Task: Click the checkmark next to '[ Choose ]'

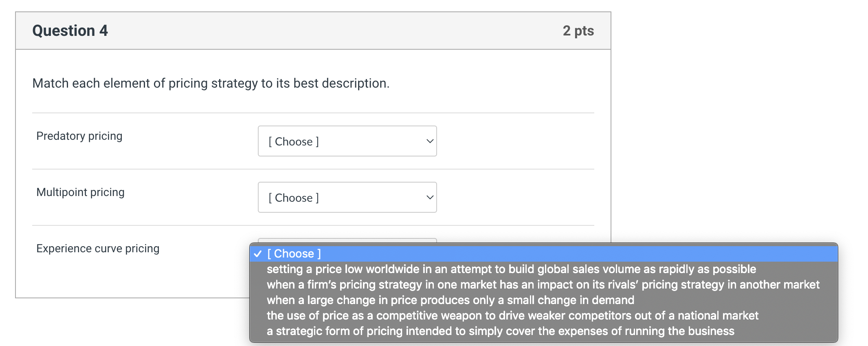Action: [257, 253]
